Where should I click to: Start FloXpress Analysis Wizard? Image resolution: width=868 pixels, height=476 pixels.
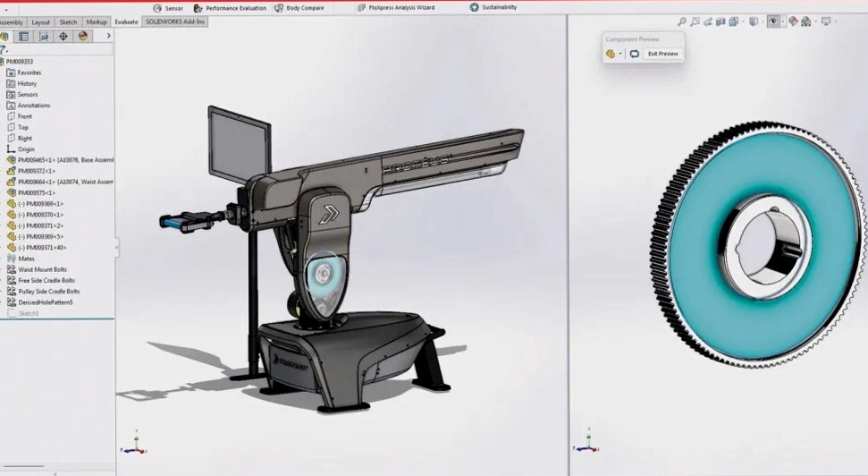(396, 8)
